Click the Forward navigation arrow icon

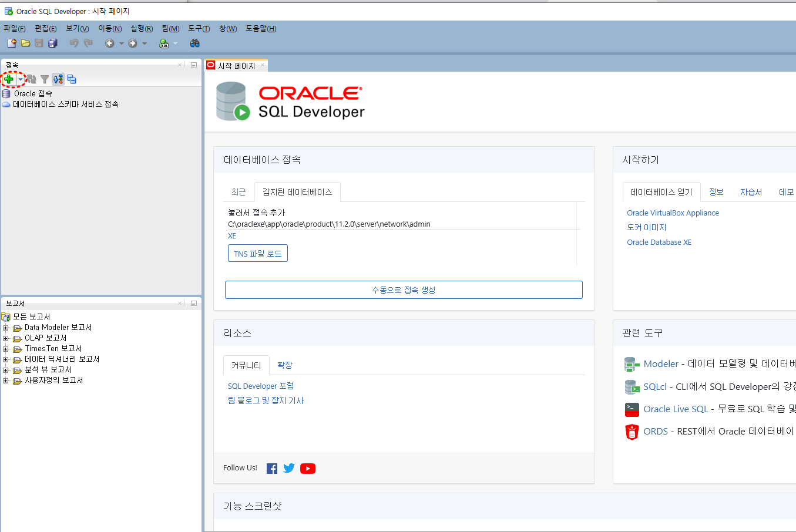133,43
